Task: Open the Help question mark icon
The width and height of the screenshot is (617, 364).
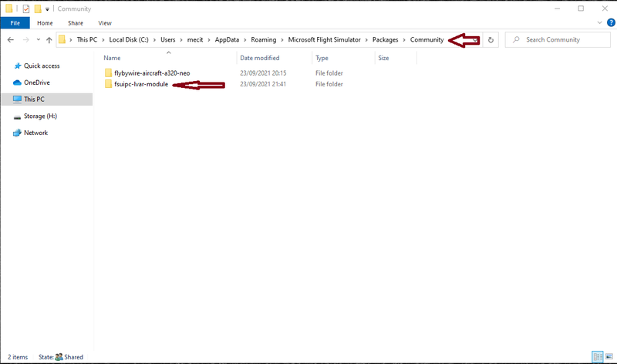Action: click(x=611, y=23)
